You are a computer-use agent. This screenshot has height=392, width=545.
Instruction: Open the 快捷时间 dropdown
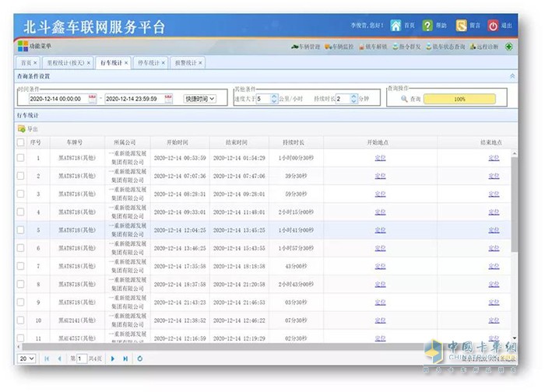(199, 99)
